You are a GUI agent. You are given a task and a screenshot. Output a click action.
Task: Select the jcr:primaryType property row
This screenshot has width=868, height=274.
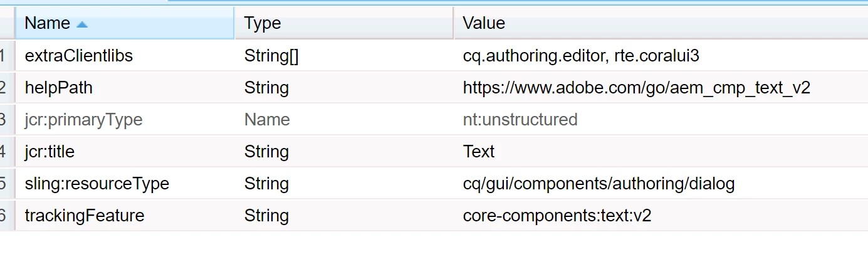click(434, 120)
